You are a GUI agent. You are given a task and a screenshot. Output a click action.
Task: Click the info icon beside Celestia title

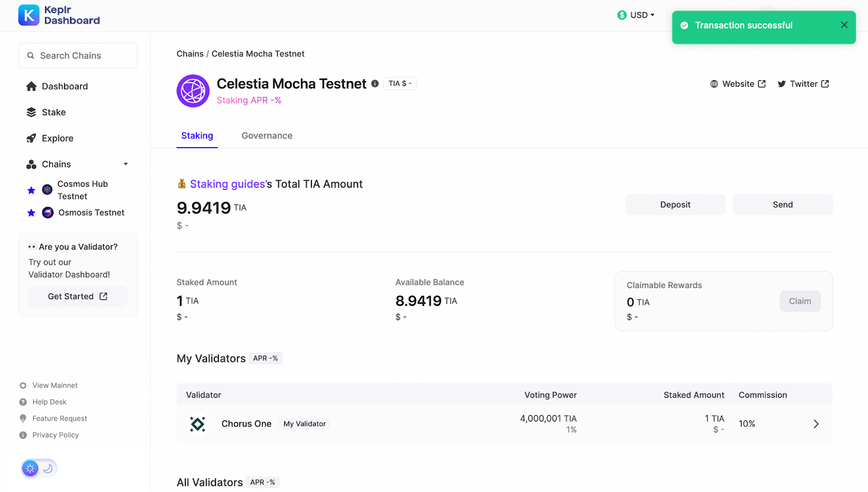point(375,84)
